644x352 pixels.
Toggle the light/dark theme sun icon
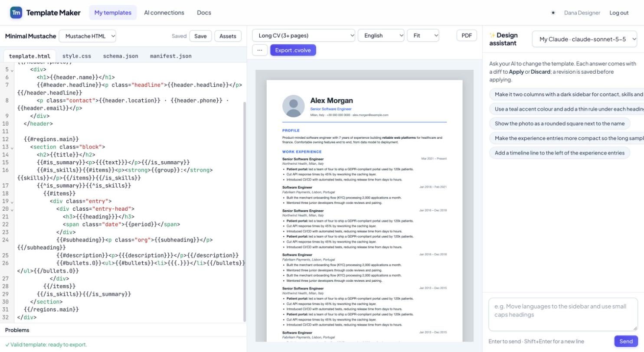click(553, 13)
